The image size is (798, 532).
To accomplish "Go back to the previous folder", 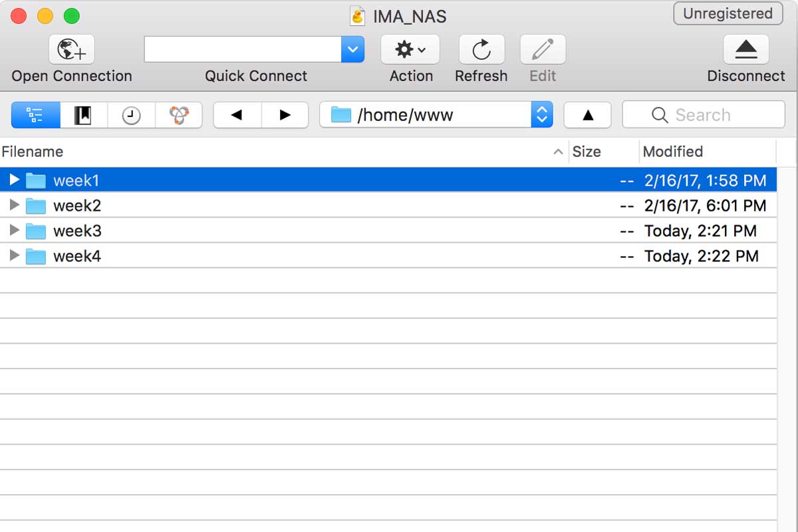I will click(x=237, y=115).
